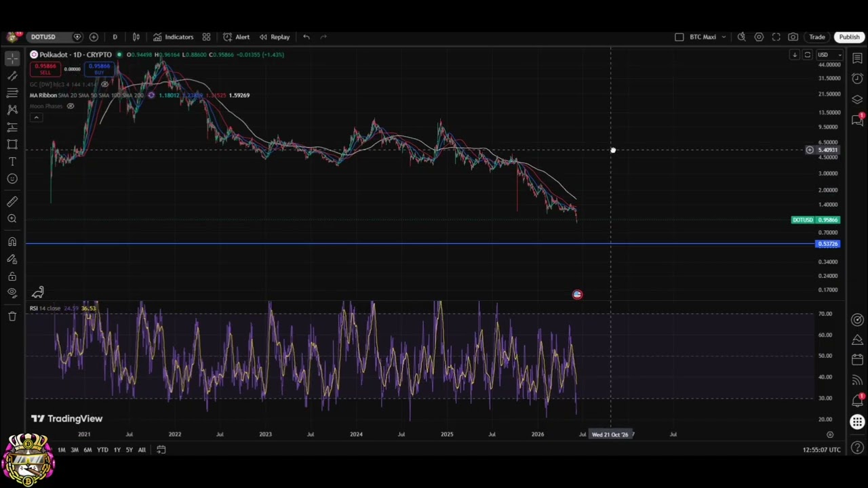Open the forecasting and measurement tools
Screen dimensions: 868x488
click(12, 127)
